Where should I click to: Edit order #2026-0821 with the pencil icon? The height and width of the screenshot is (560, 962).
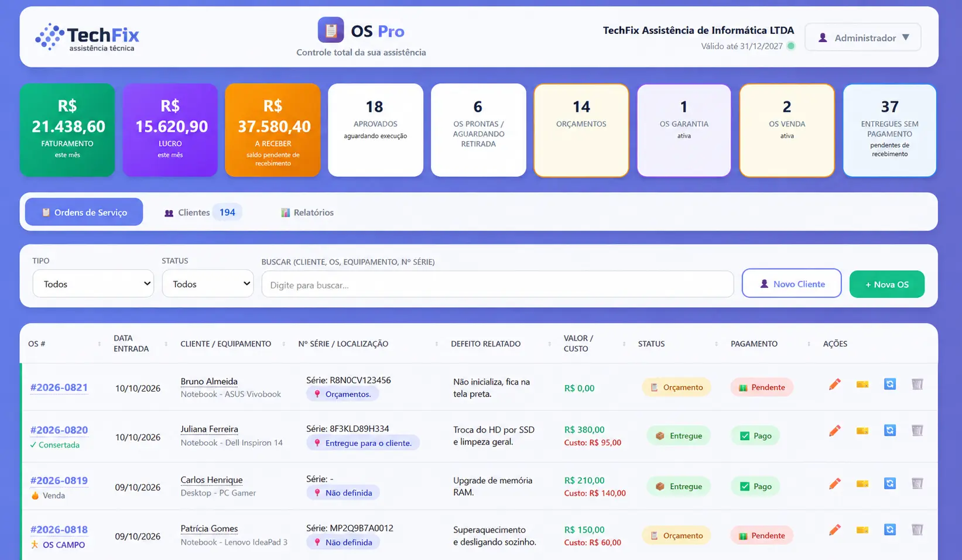(835, 384)
